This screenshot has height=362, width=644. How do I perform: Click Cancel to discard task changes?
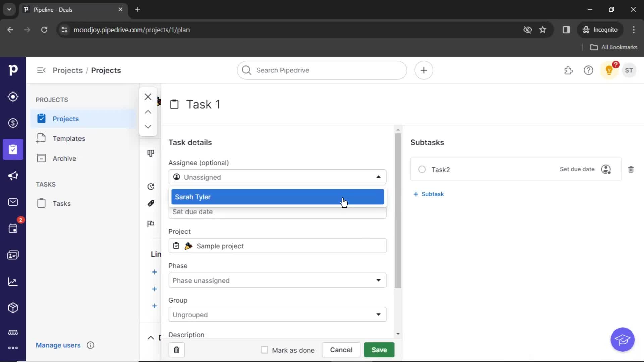pos(340,350)
